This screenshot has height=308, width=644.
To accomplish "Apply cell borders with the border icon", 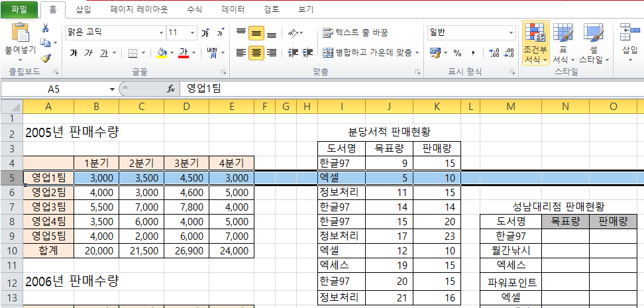I will tap(133, 53).
